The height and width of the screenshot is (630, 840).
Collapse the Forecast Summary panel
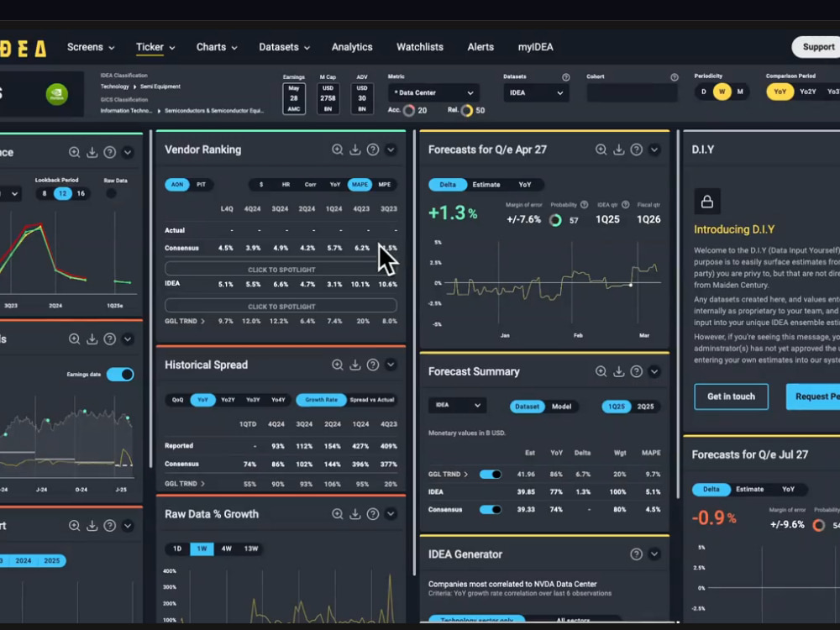(654, 371)
